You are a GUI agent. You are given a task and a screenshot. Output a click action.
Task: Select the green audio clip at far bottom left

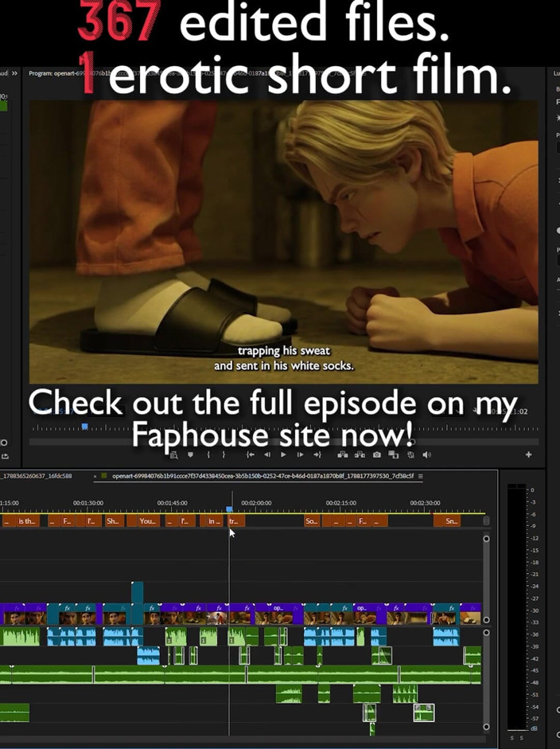click(14, 712)
